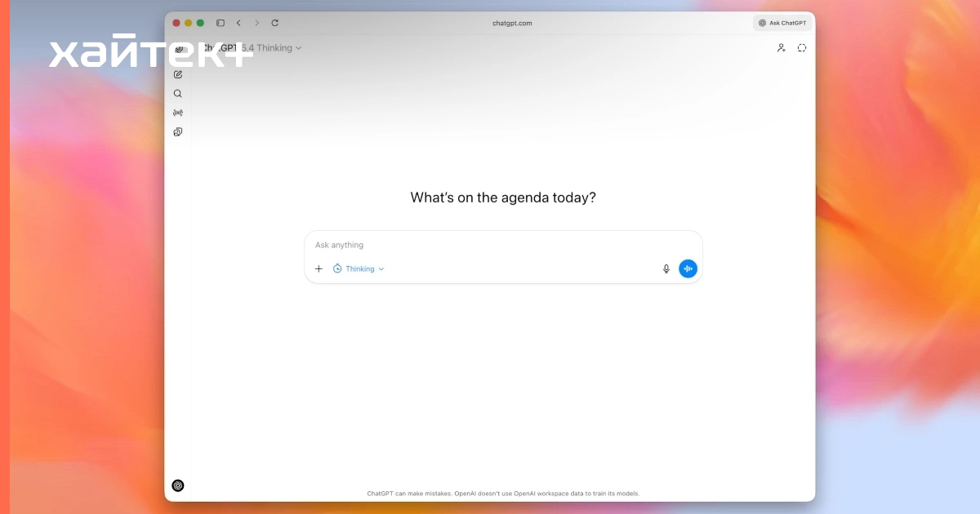Open the stacked squares library icon
The image size is (980, 514).
pos(178,132)
